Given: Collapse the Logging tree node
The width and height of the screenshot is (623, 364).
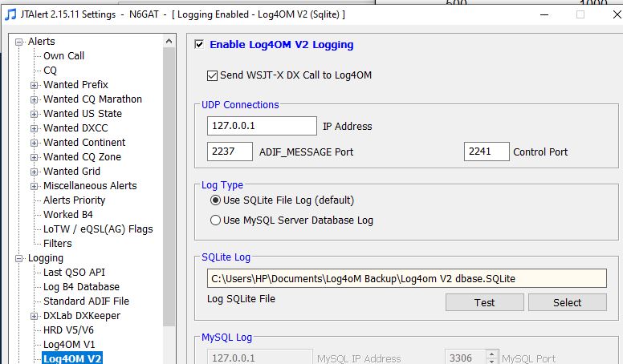Looking at the screenshot, I should (x=18, y=258).
